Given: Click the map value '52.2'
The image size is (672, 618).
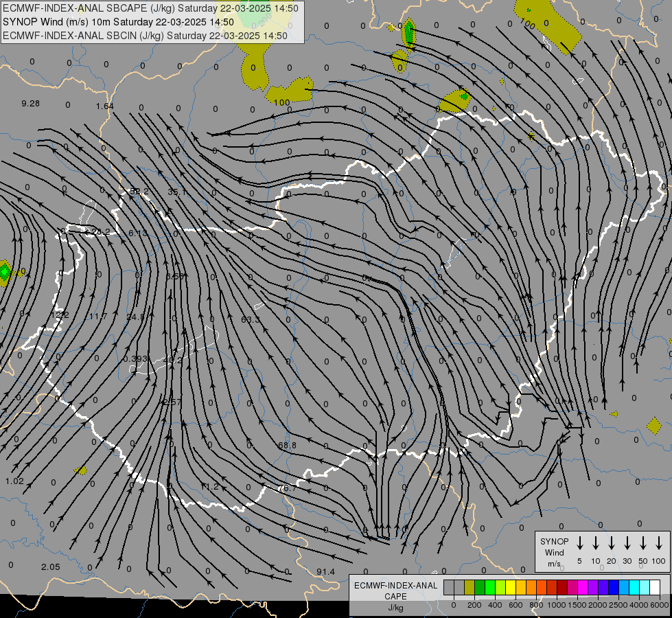Looking at the screenshot, I should pos(139,191).
